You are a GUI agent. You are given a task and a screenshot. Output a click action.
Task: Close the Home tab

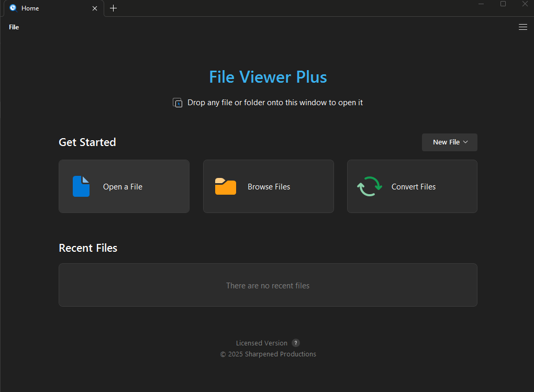(95, 8)
